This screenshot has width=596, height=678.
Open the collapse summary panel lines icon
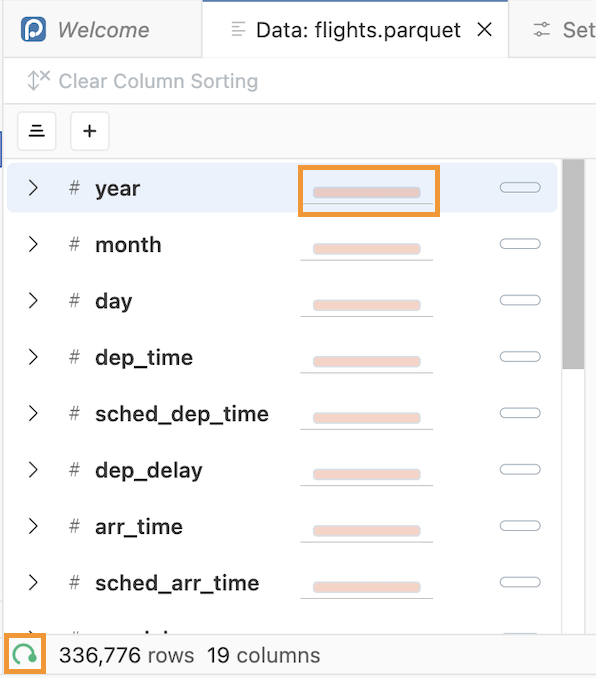37,131
